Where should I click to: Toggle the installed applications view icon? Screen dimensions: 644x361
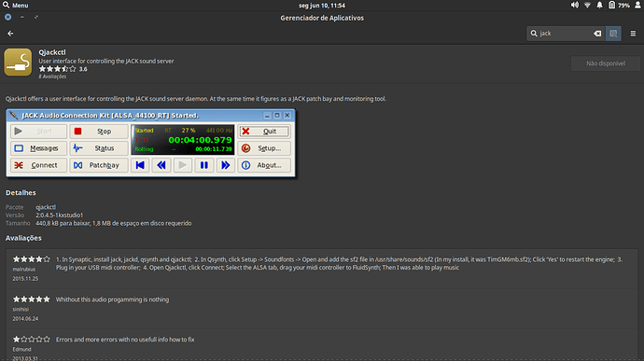point(613,34)
